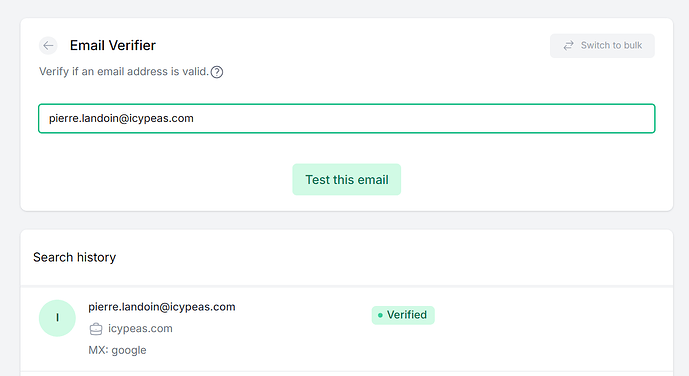689x376 pixels.
Task: Click the MX: google record text
Action: coord(117,350)
